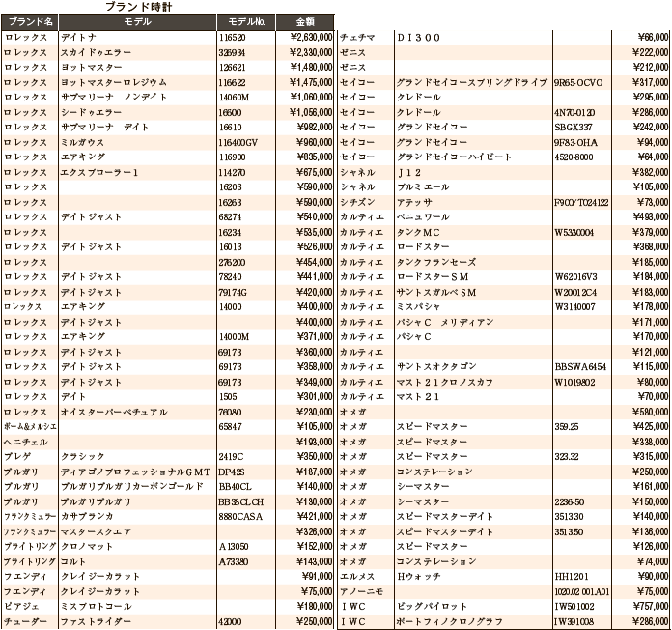The height and width of the screenshot is (630, 672).
Task: Click the モデルNo. column header
Action: (x=246, y=22)
